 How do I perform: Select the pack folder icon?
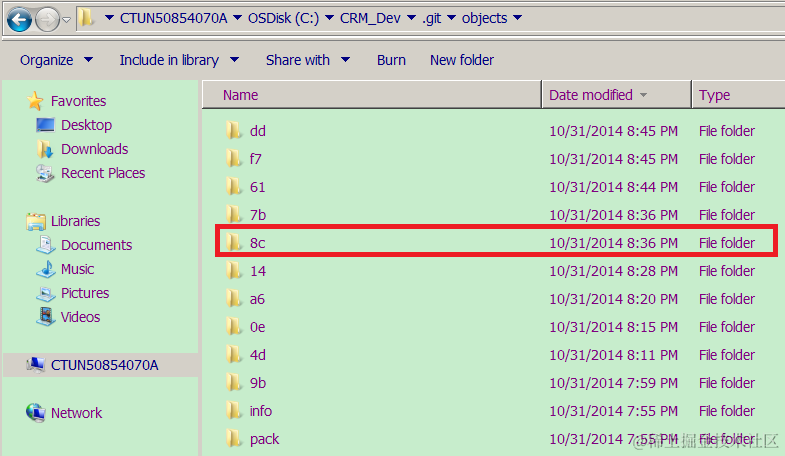[x=233, y=439]
